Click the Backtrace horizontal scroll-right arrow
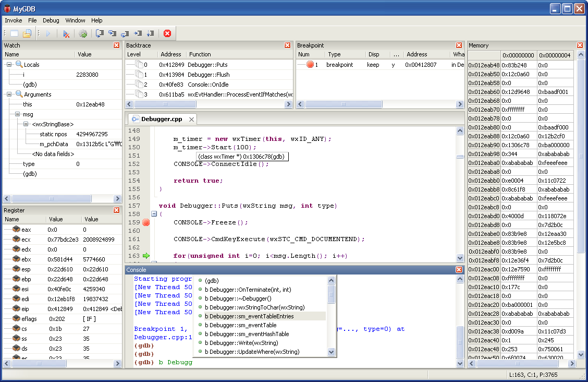This screenshot has width=588, height=382. 289,104
